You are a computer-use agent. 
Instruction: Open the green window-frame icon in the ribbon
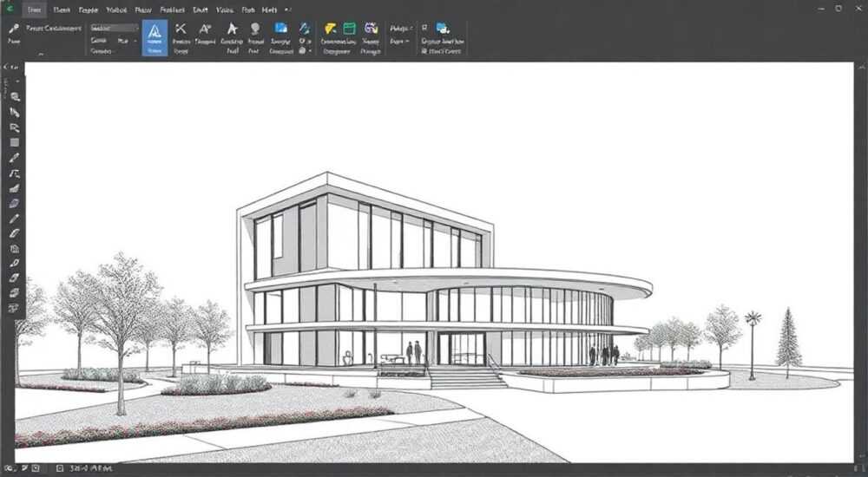pos(349,29)
